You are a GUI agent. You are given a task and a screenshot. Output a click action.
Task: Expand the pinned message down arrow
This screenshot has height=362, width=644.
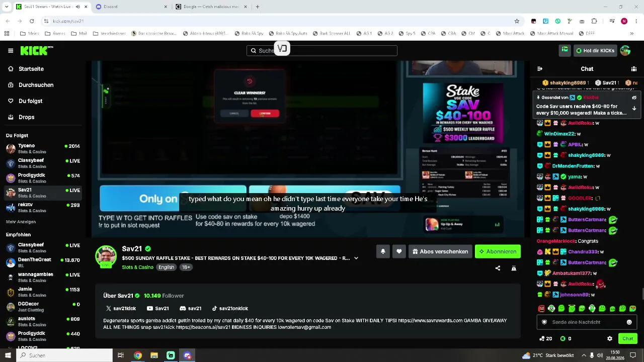634,108
